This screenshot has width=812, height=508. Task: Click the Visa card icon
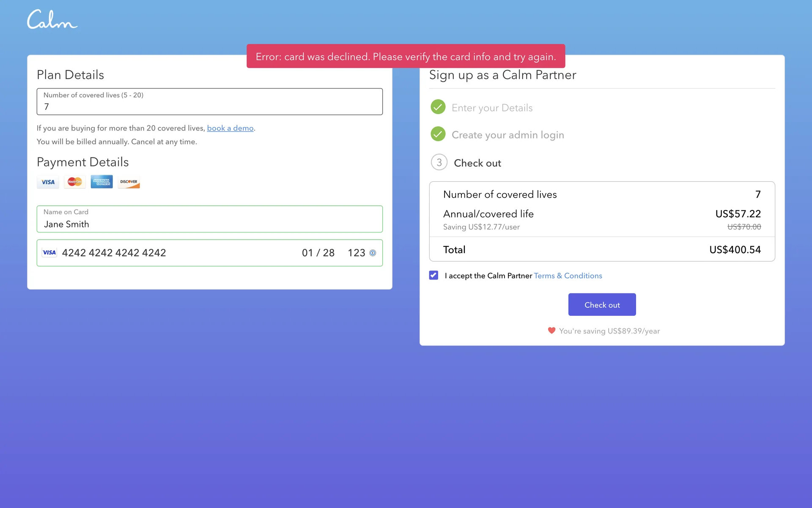click(48, 182)
